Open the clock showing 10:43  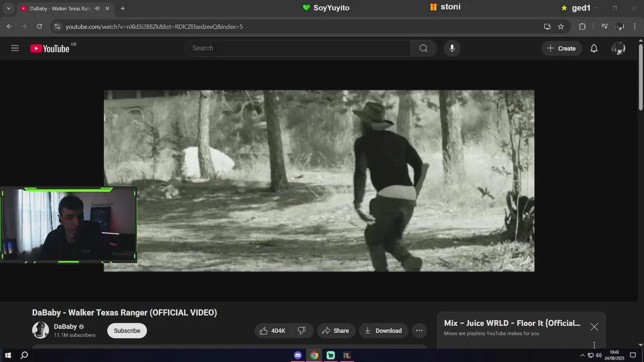(614, 355)
